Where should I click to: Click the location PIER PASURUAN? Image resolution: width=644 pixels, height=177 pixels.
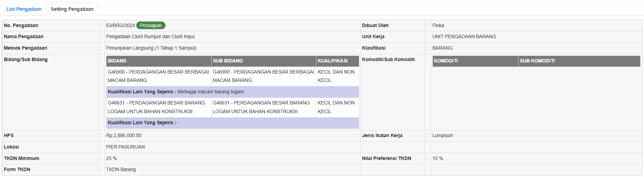126,147
